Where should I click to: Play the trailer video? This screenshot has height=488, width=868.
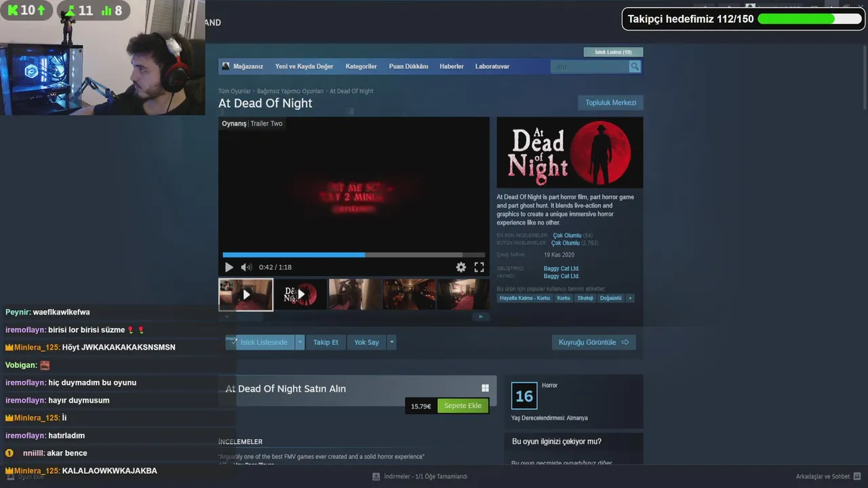229,267
